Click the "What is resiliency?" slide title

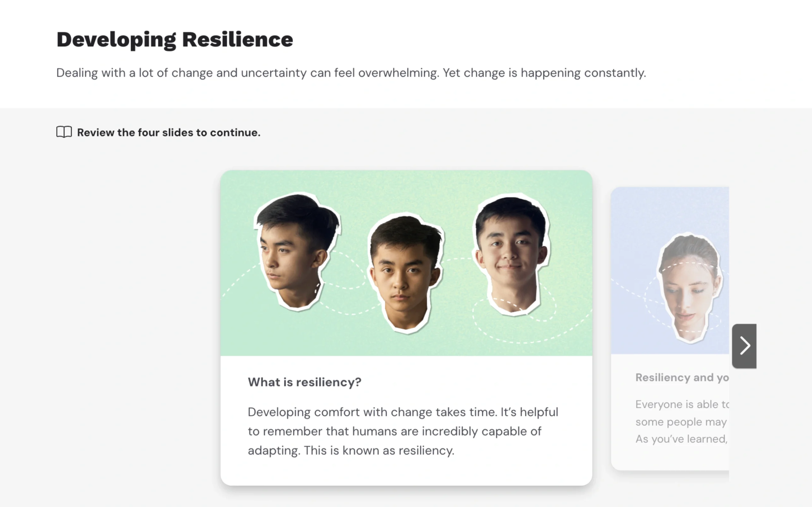pyautogui.click(x=304, y=382)
